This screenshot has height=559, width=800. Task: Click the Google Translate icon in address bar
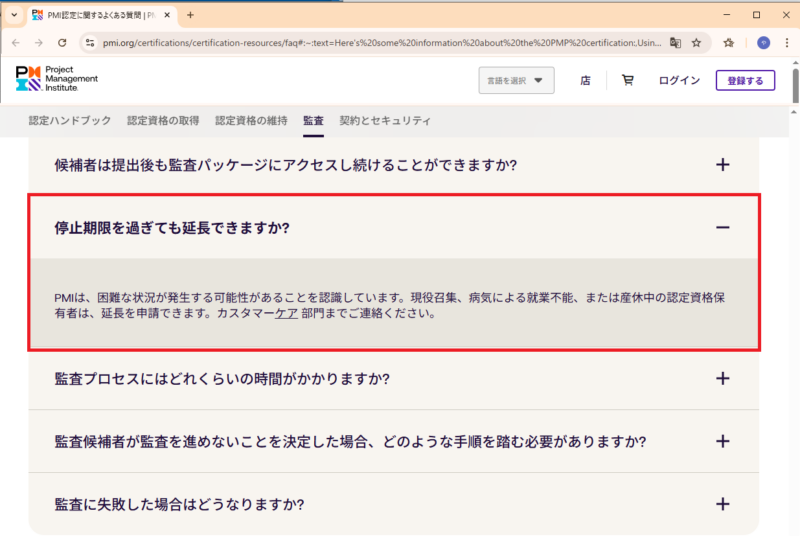point(676,43)
